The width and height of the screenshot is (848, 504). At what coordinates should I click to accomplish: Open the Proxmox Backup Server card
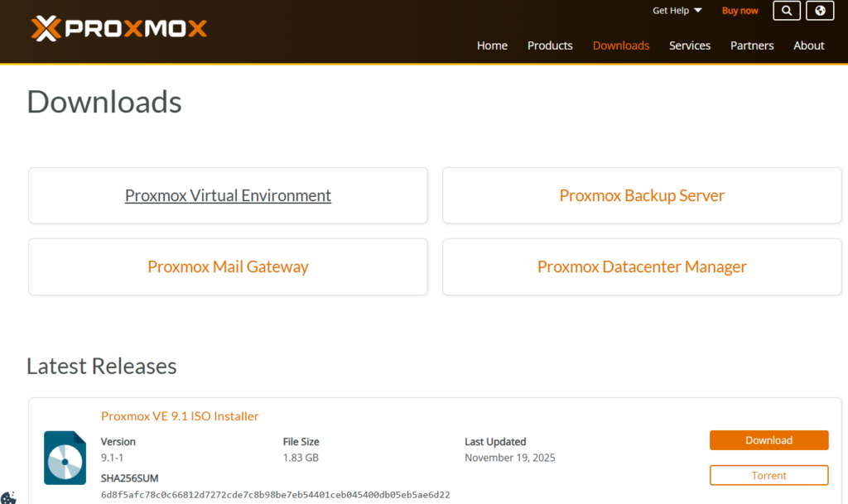(x=642, y=195)
